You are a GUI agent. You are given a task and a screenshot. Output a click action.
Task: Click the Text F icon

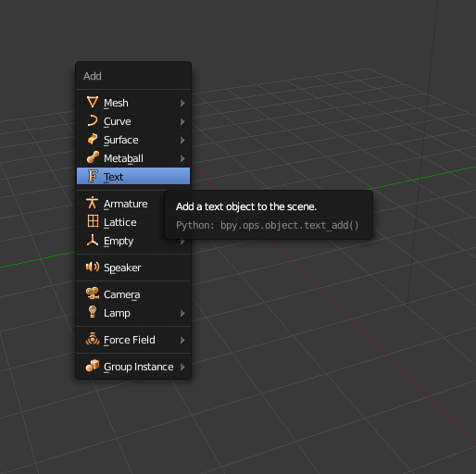[x=93, y=176]
